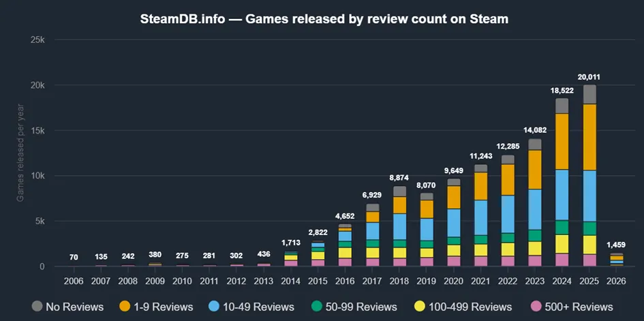Click the 380 total label above 2009
This screenshot has height=321, width=644.
(x=155, y=255)
